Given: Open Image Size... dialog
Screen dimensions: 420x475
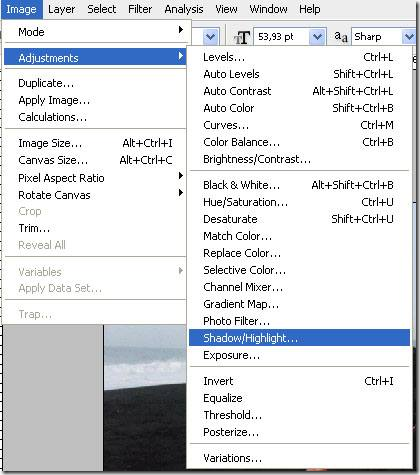Looking at the screenshot, I should coord(95,143).
